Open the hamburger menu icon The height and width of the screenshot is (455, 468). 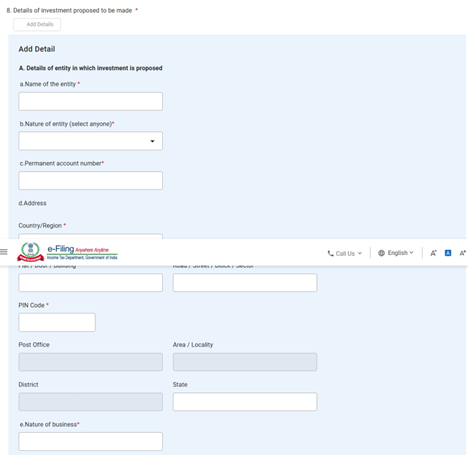pos(4,252)
